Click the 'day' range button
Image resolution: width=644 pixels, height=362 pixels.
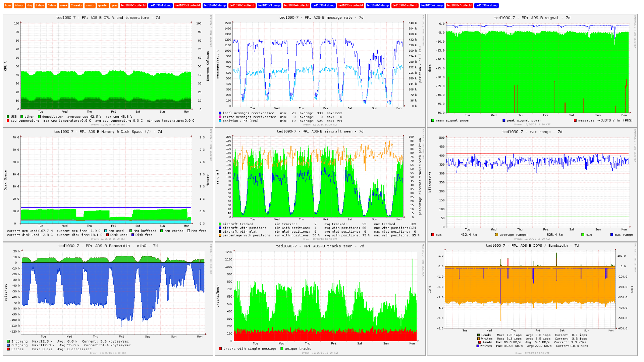pos(30,5)
